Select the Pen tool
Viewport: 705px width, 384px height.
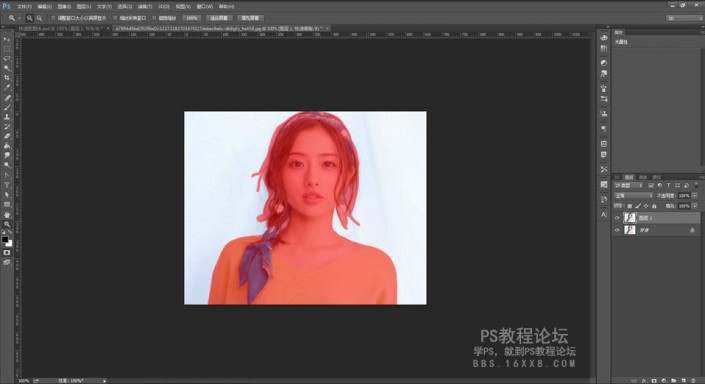[x=7, y=175]
